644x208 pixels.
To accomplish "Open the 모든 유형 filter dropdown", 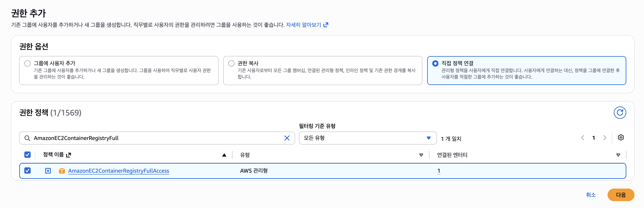I will click(367, 138).
